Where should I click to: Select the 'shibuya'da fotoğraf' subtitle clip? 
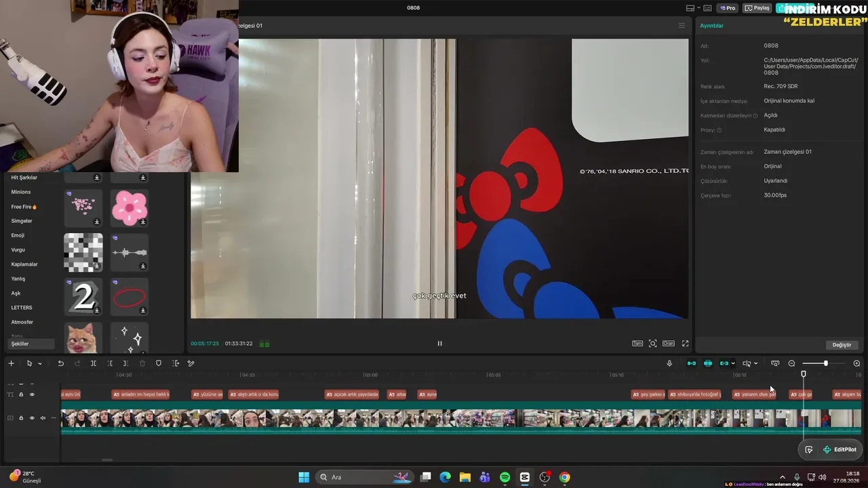click(695, 394)
